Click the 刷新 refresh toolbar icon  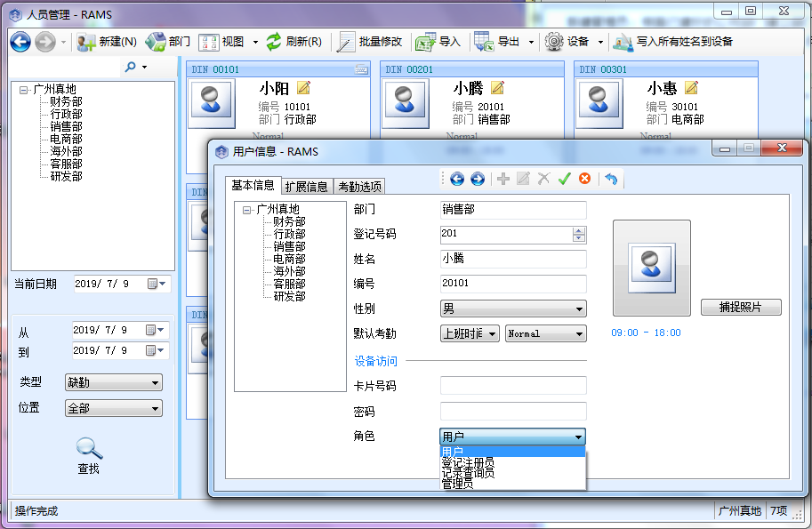pos(275,42)
